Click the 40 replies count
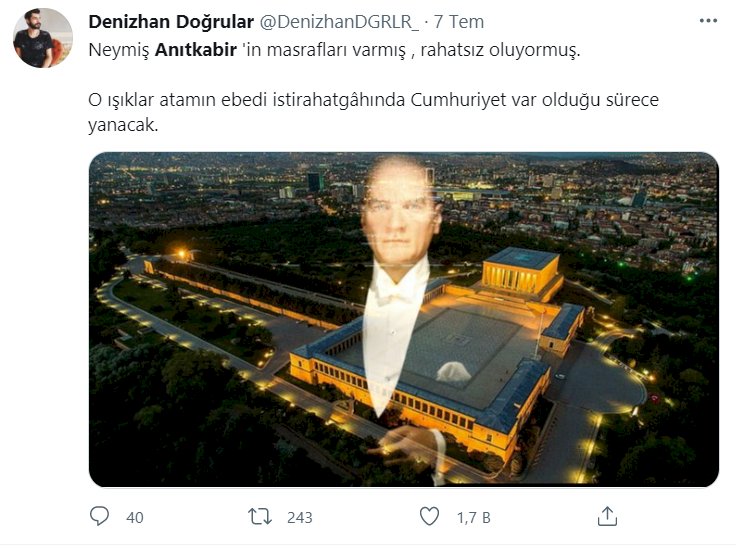 (135, 517)
